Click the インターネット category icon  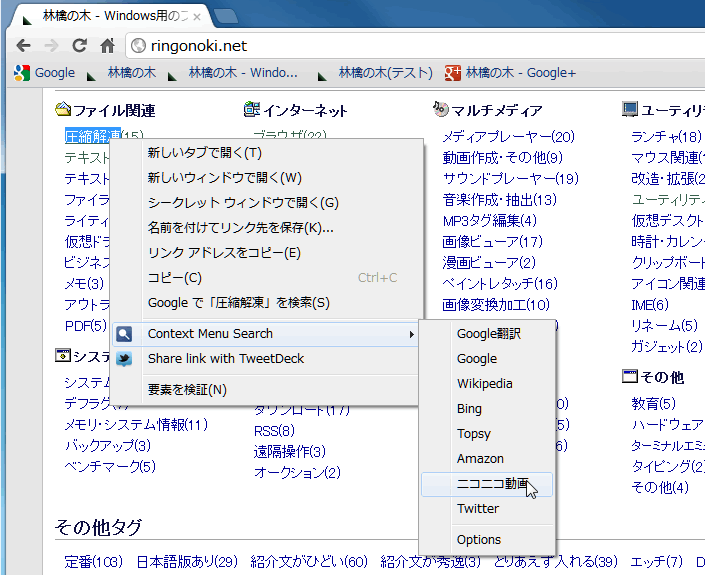(252, 109)
